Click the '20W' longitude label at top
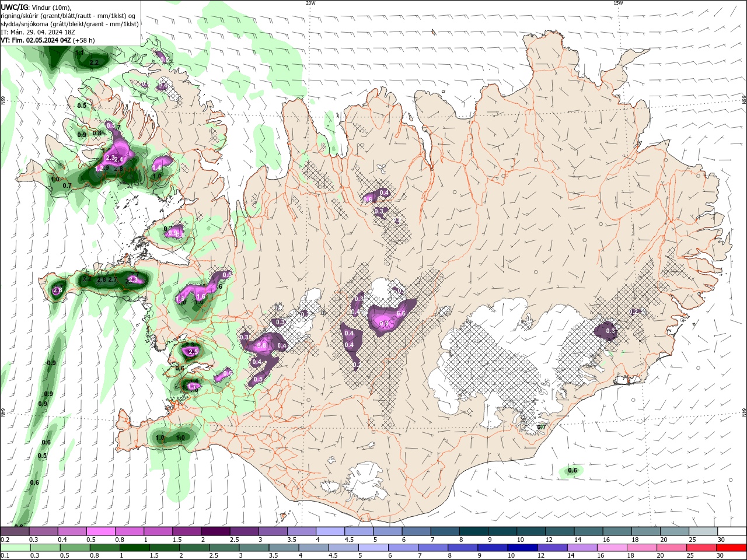Image resolution: width=747 pixels, height=560 pixels. 310,3
